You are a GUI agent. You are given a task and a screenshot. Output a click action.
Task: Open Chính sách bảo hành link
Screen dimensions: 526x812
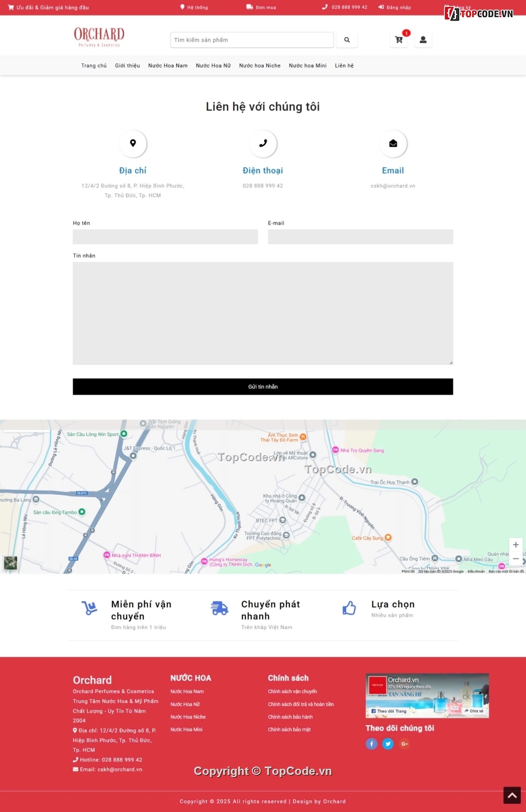tap(291, 717)
